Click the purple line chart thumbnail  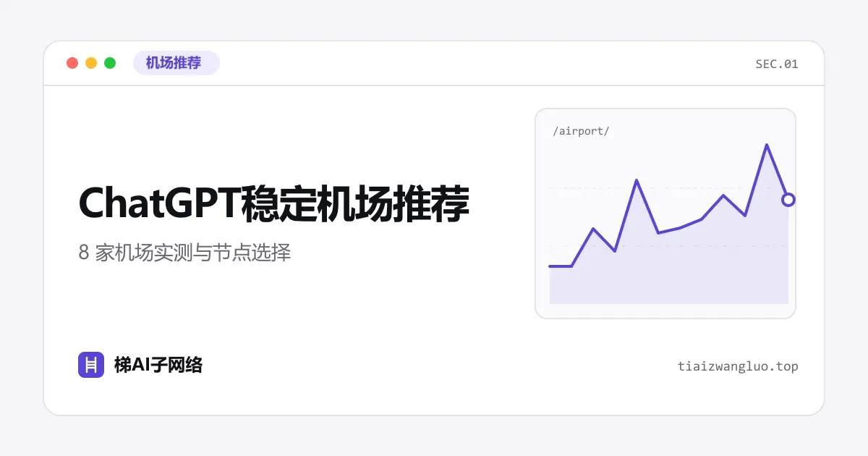[x=665, y=214]
